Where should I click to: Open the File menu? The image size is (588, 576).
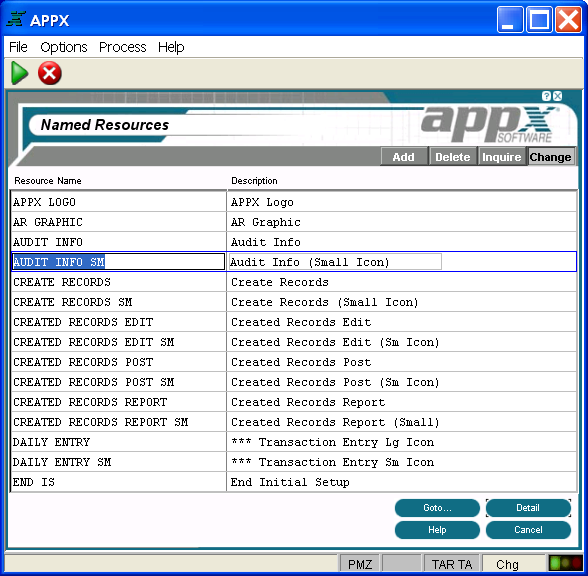[x=18, y=47]
